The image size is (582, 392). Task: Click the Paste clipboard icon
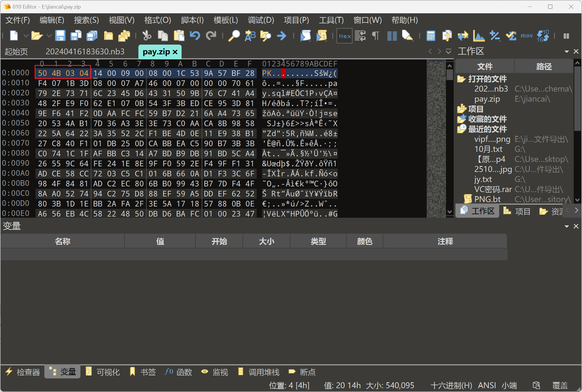pyautogui.click(x=179, y=36)
